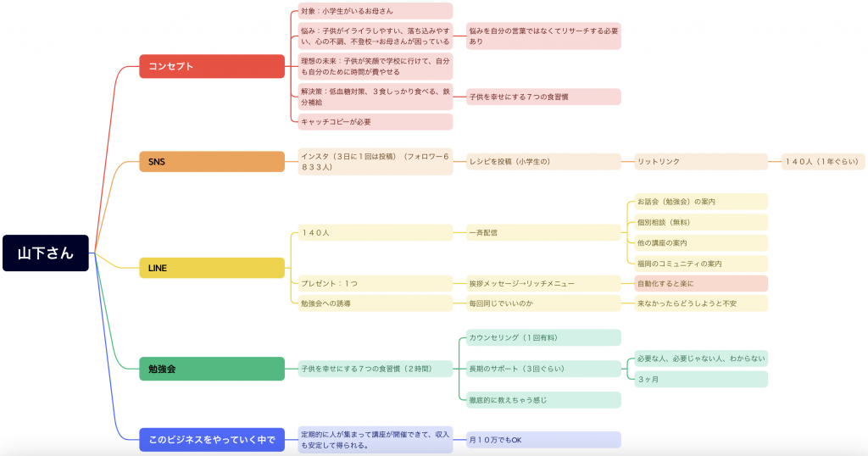Select the orange SNS branch node
This screenshot has width=868, height=456.
pyautogui.click(x=212, y=162)
